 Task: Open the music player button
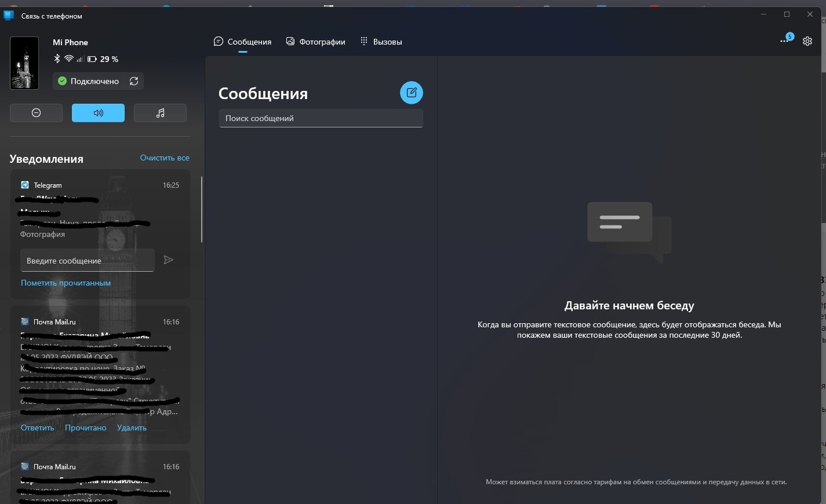tap(160, 113)
